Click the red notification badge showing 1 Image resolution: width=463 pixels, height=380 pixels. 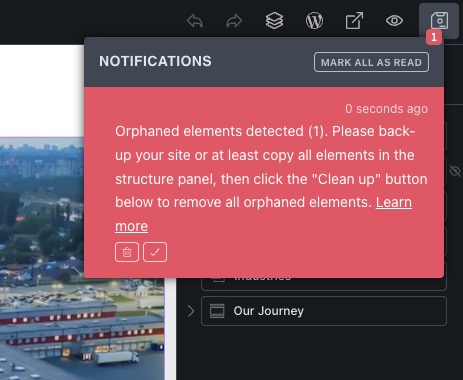click(434, 37)
